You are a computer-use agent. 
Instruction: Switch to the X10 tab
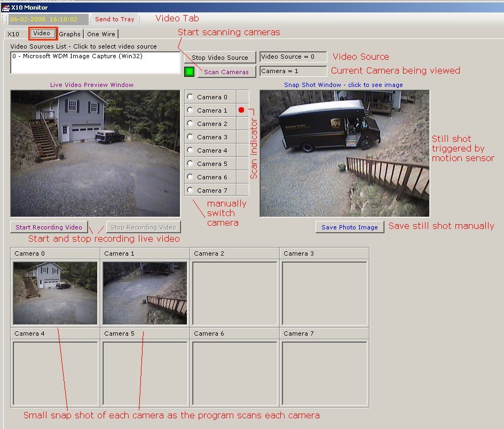tap(13, 34)
